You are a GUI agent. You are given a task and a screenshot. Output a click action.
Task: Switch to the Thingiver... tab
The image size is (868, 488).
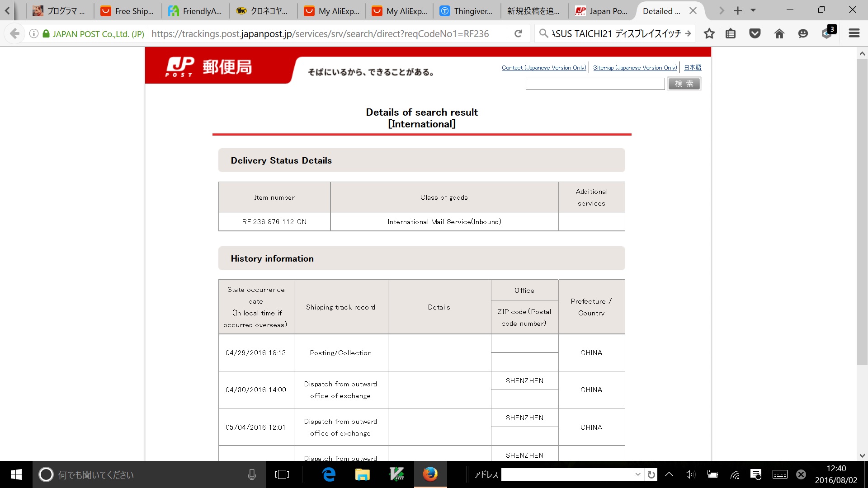pyautogui.click(x=467, y=11)
